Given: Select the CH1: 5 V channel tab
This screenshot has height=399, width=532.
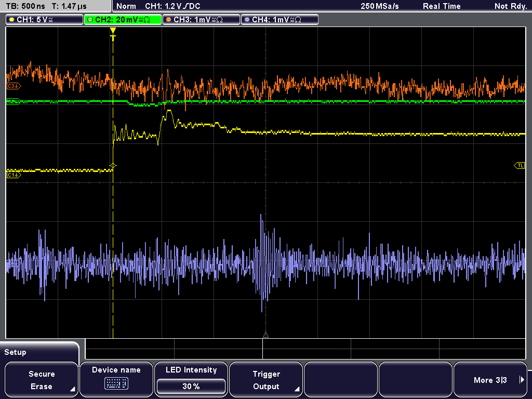Looking at the screenshot, I should (45, 20).
